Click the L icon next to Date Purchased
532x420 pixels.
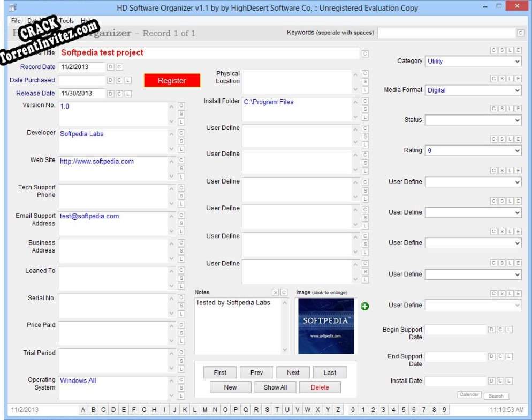pos(128,79)
